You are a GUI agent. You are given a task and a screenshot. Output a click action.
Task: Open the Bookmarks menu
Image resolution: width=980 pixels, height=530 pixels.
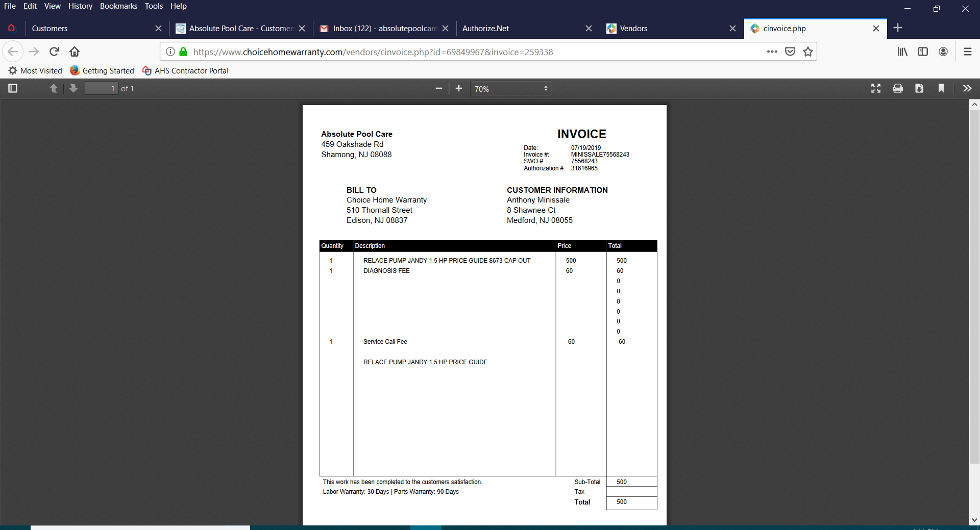click(x=118, y=6)
